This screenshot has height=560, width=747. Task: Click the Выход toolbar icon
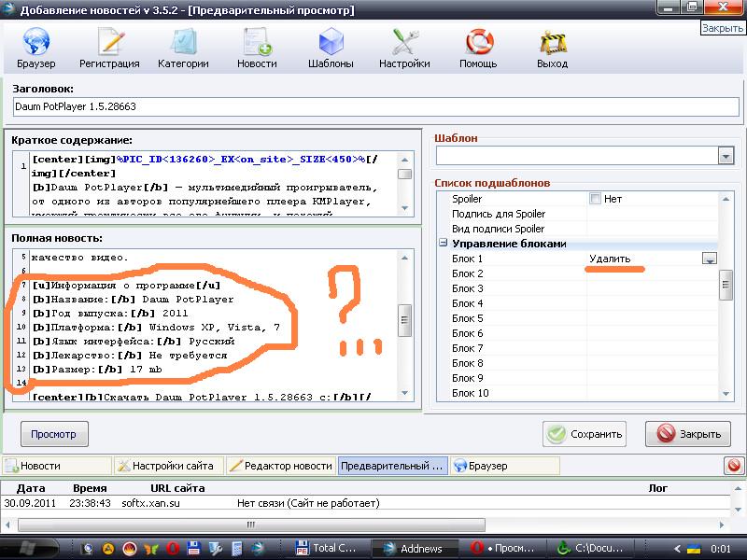coord(552,43)
